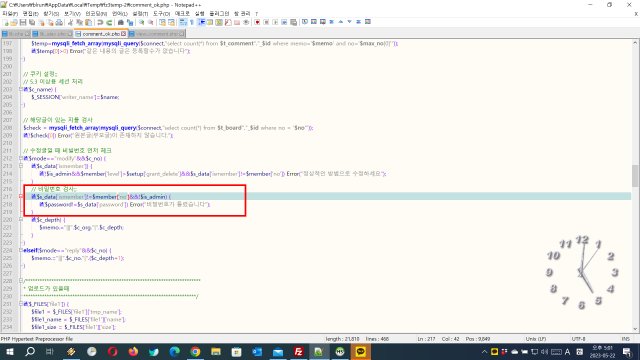Toggle show all characters (¶) icon

192,22
